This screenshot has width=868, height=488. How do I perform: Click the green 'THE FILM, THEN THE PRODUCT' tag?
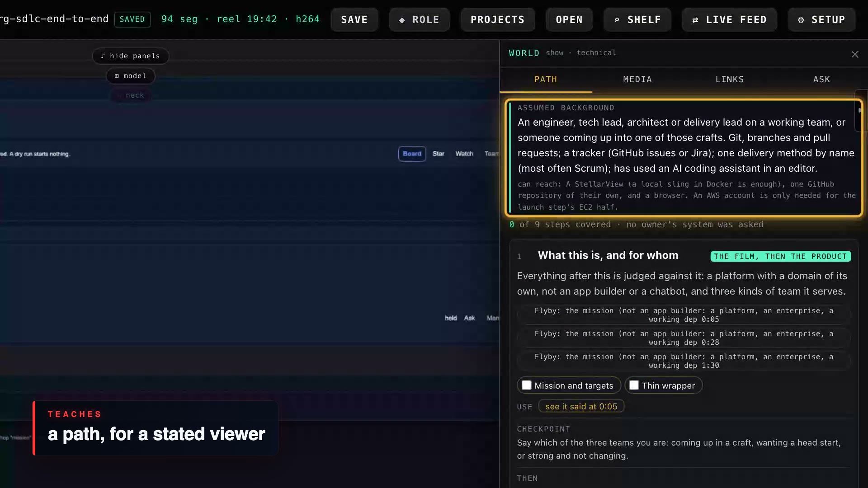[780, 256]
